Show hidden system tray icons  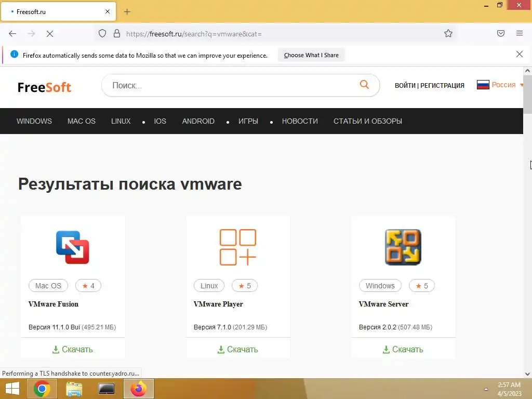coord(486,389)
